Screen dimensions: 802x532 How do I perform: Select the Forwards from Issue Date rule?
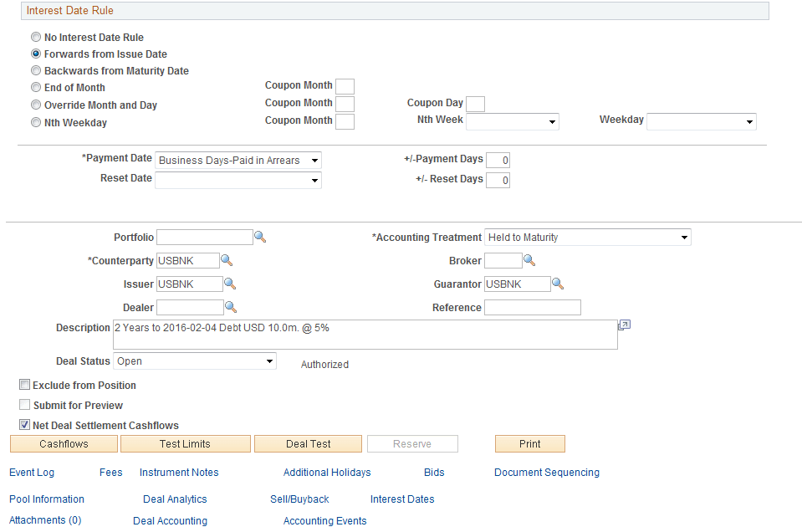36,54
